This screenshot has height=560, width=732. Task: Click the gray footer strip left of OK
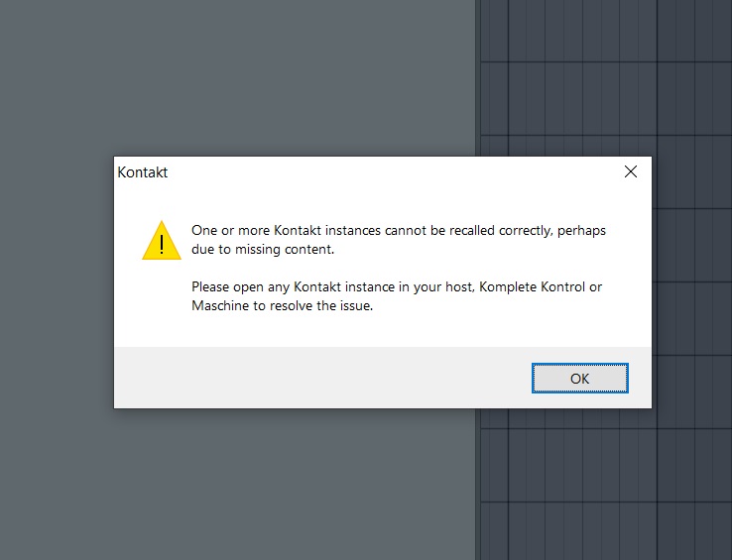pyautogui.click(x=317, y=377)
